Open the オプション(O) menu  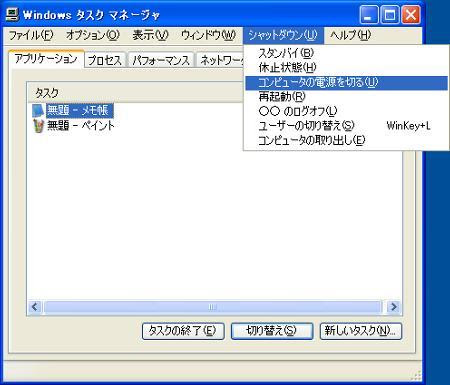93,35
